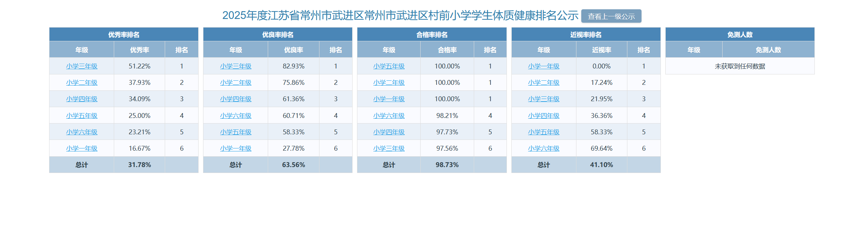Open 小学五年级 link in 优良率排名 table
This screenshot has width=868, height=250.
236,132
